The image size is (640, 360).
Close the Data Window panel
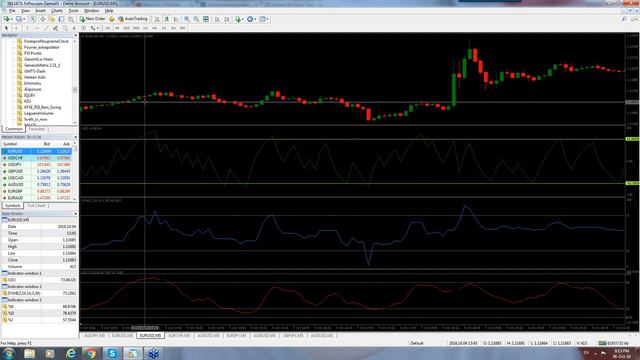[75, 214]
